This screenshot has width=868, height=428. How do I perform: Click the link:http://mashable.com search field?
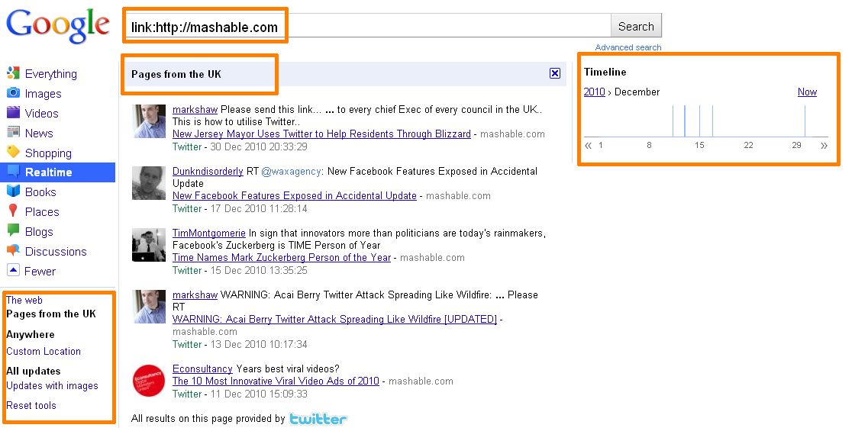pyautogui.click(x=366, y=27)
